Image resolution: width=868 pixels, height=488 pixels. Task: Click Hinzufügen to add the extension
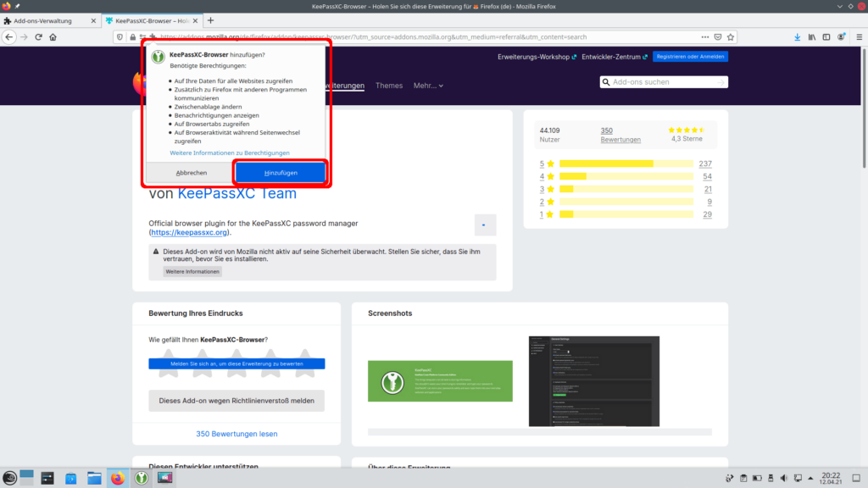click(x=281, y=173)
